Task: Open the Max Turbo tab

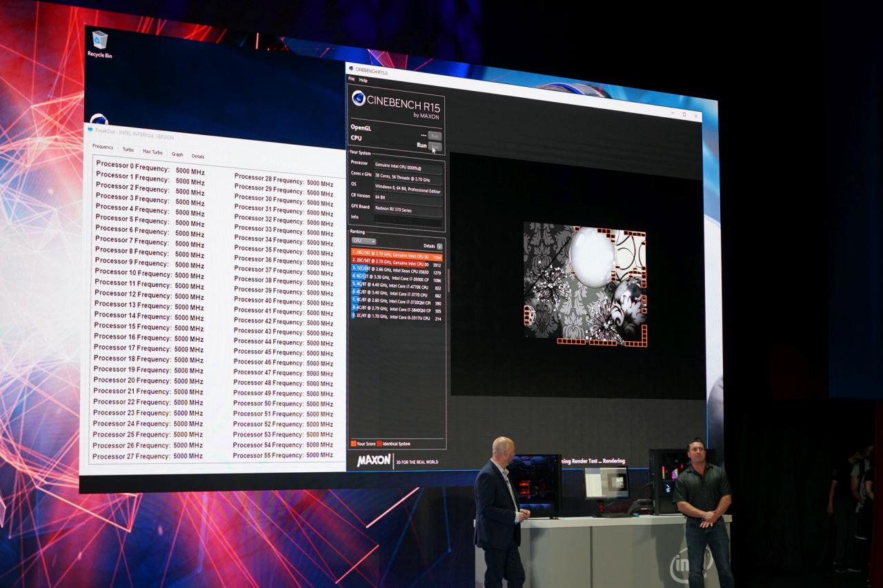Action: (152, 152)
